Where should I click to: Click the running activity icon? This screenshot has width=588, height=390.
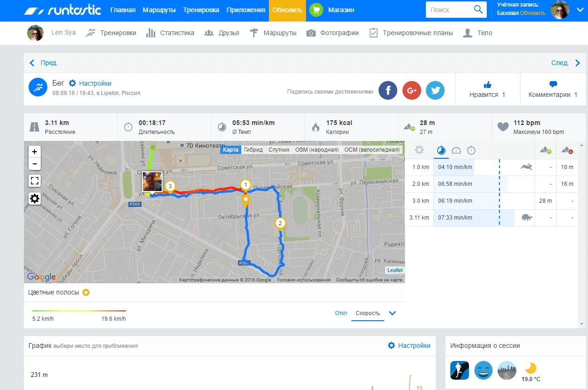(38, 87)
